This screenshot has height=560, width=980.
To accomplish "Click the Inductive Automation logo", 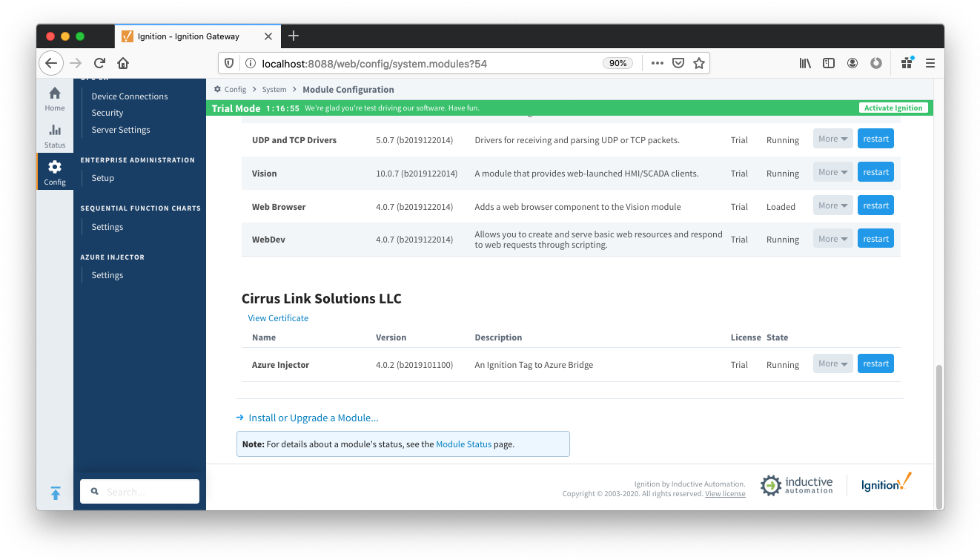I will (x=796, y=485).
